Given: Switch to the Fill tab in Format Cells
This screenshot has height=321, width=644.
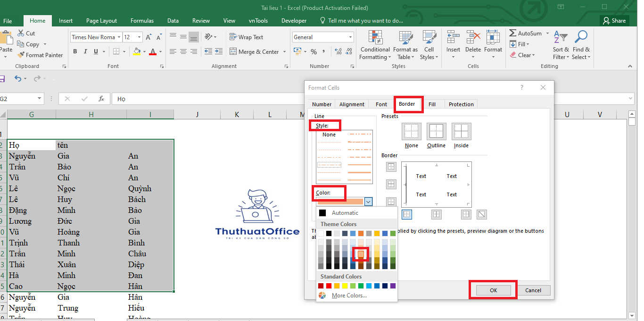Looking at the screenshot, I should pos(432,104).
